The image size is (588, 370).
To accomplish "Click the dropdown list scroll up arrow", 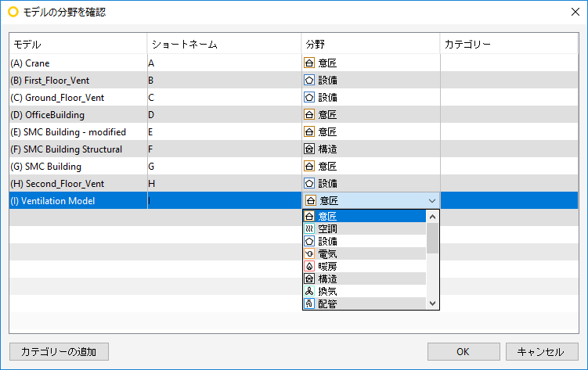I will (x=432, y=217).
